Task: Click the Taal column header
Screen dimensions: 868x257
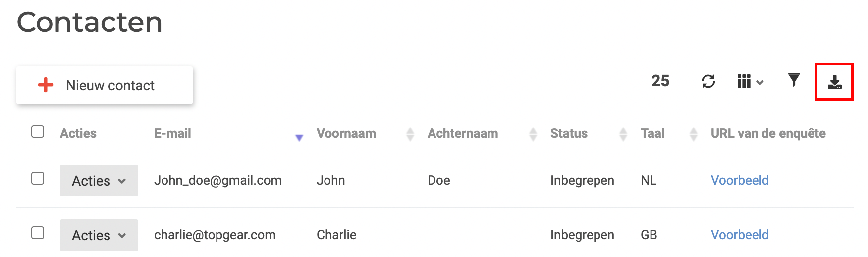Action: point(652,133)
